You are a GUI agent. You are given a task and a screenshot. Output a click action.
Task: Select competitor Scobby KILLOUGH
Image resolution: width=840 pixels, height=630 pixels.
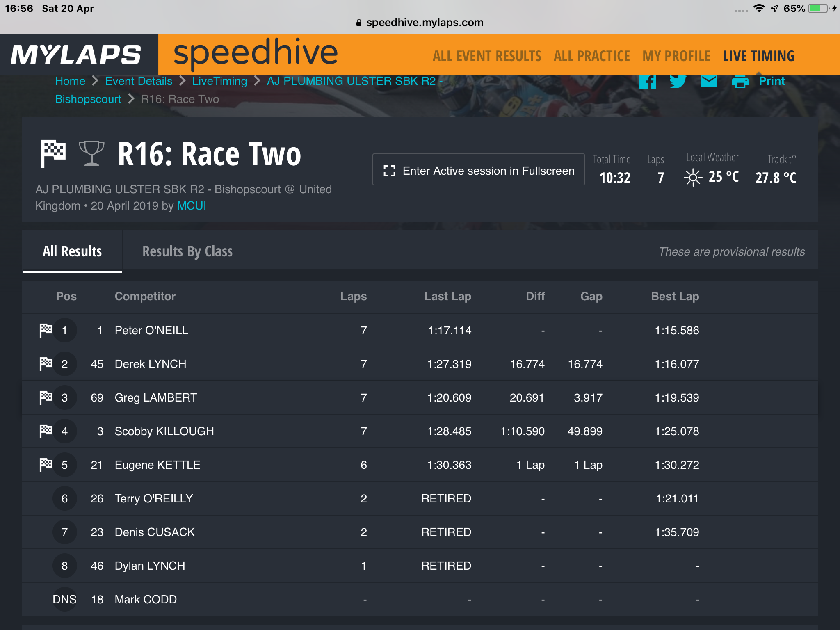pos(164,431)
